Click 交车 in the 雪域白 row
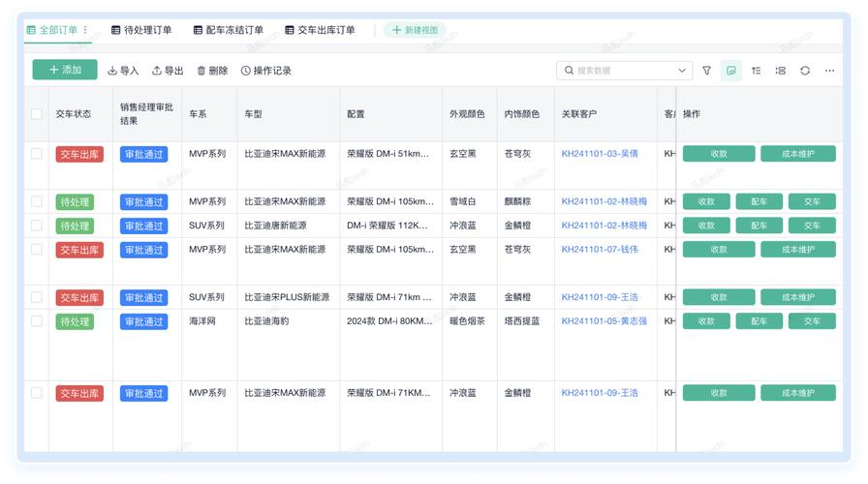This screenshot has height=484, width=868. (812, 202)
